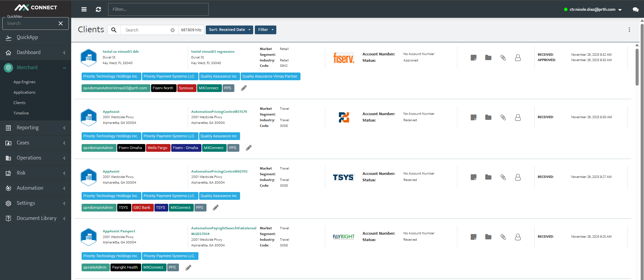644x280 pixels.
Task: Open the Filter dropdown button
Action: pos(266,30)
